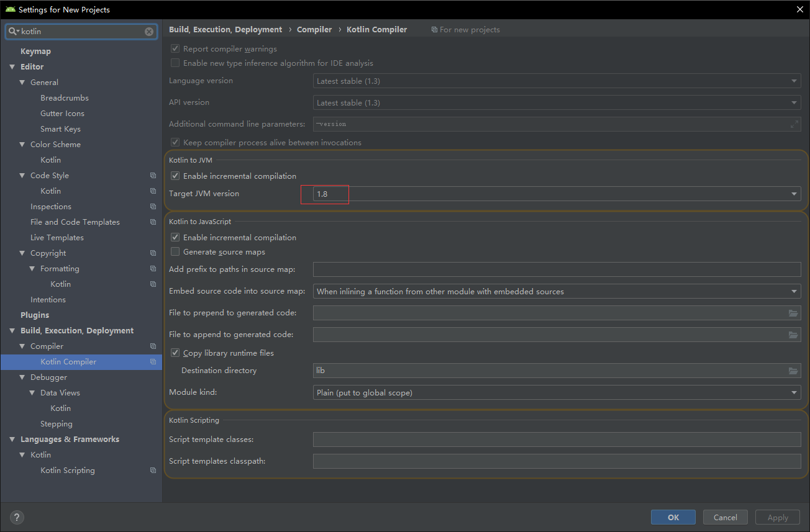Toggle Report compiler warnings checkbox
Viewport: 810px width, 532px height.
point(175,48)
